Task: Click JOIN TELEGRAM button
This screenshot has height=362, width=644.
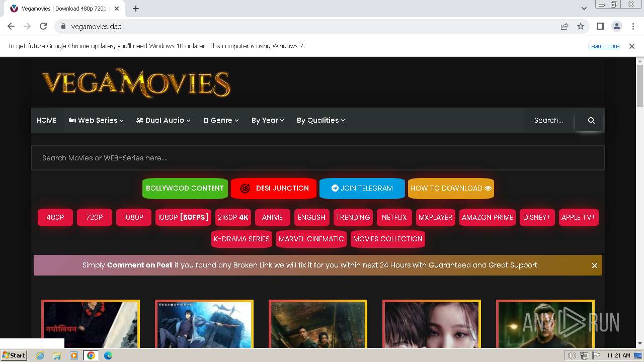Action: [x=362, y=188]
